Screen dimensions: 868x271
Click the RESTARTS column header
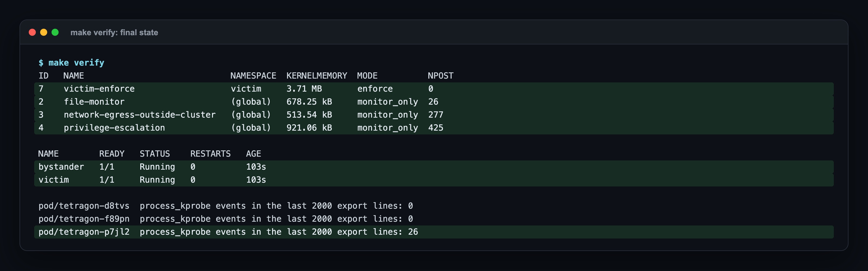click(x=210, y=154)
